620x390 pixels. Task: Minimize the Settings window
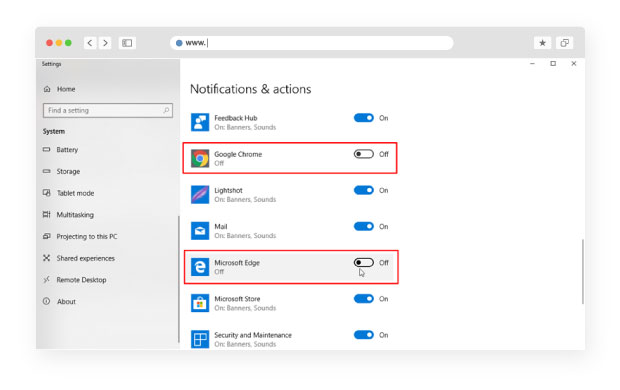click(x=532, y=64)
